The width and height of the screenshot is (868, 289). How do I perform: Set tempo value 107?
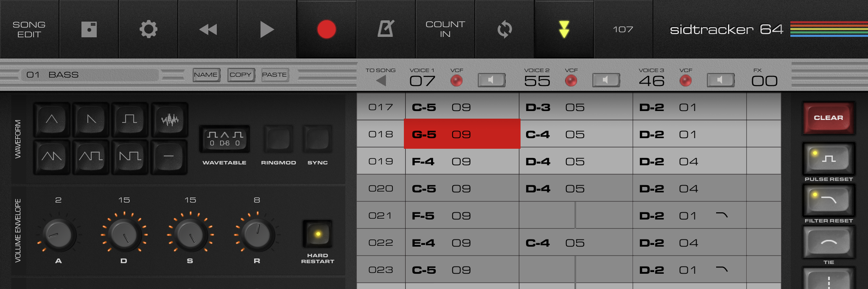tap(623, 29)
